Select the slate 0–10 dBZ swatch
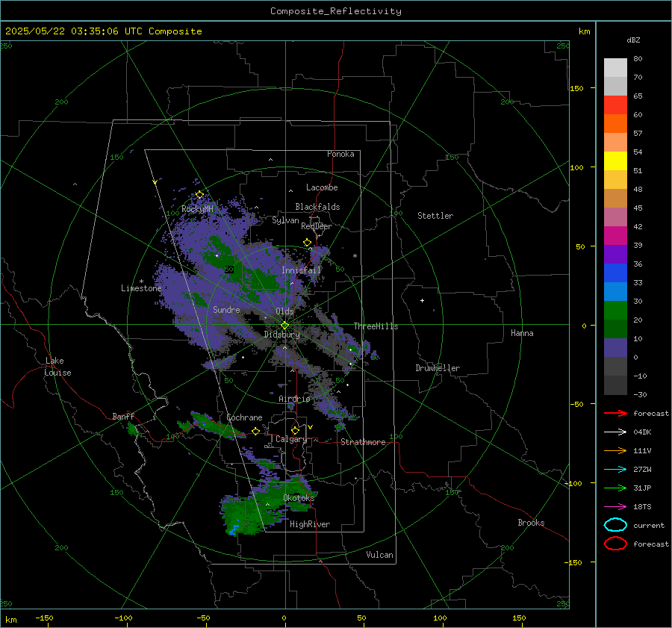 [x=615, y=348]
